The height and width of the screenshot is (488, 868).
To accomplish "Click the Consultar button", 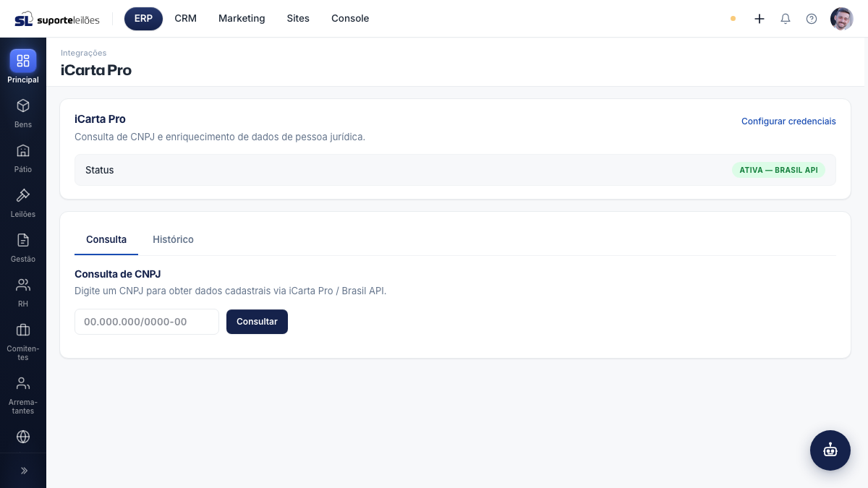I will [x=257, y=322].
